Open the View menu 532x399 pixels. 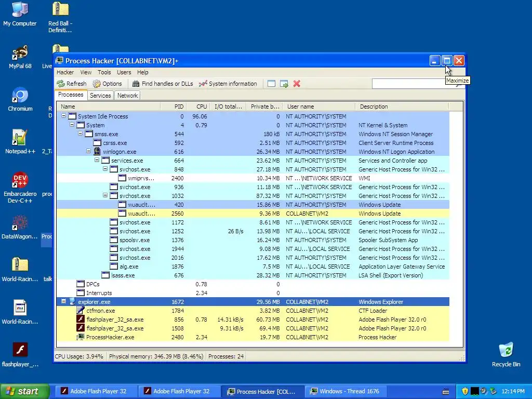[86, 72]
